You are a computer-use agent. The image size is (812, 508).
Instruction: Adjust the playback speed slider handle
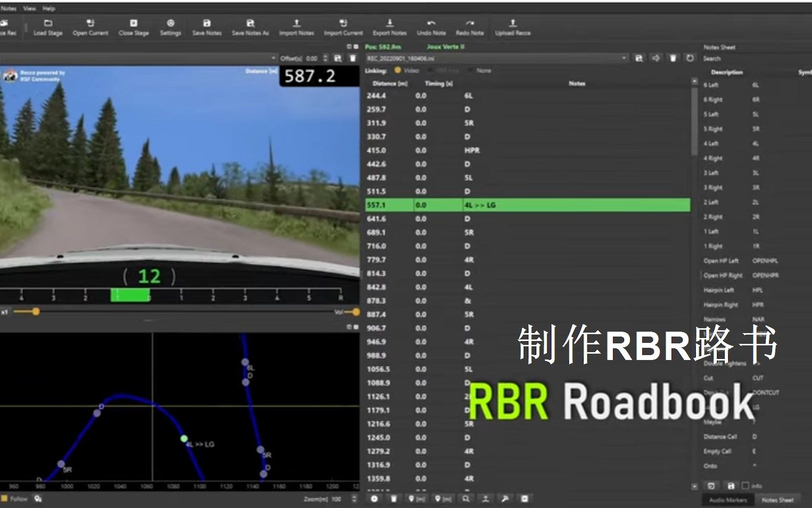pos(36,312)
